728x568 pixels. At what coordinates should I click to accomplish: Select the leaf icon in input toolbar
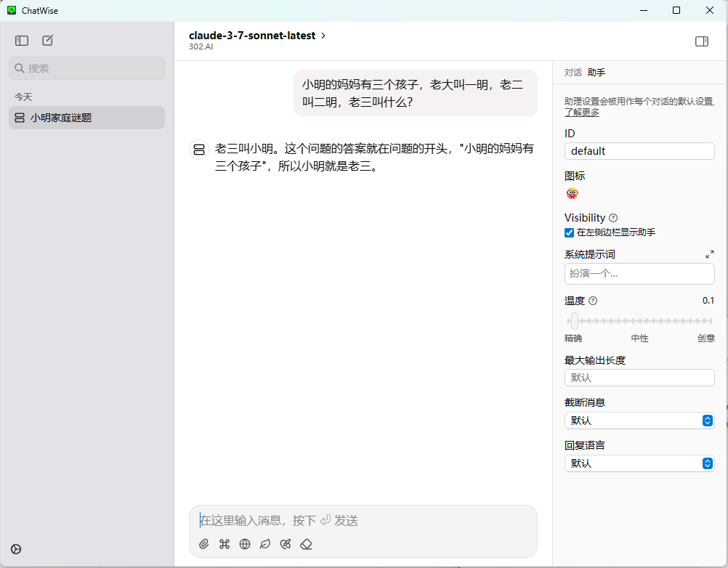pyautogui.click(x=264, y=544)
